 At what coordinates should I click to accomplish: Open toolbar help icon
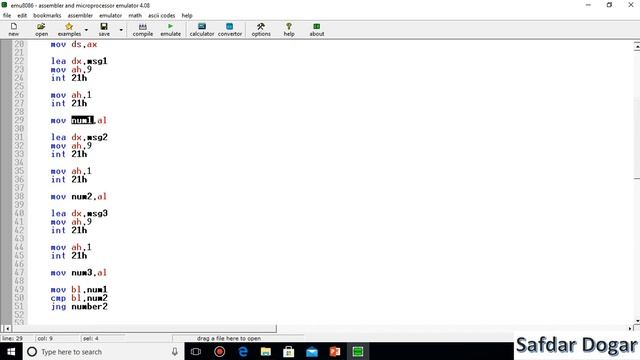tap(289, 29)
